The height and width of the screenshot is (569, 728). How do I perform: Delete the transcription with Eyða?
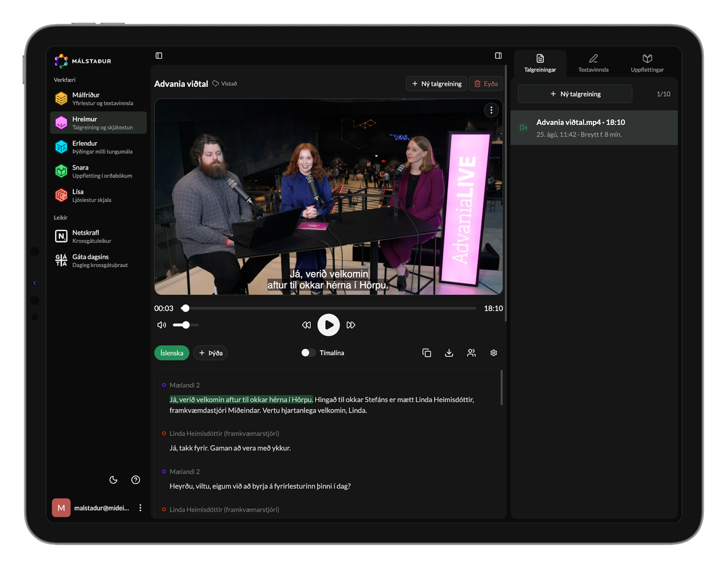click(486, 84)
